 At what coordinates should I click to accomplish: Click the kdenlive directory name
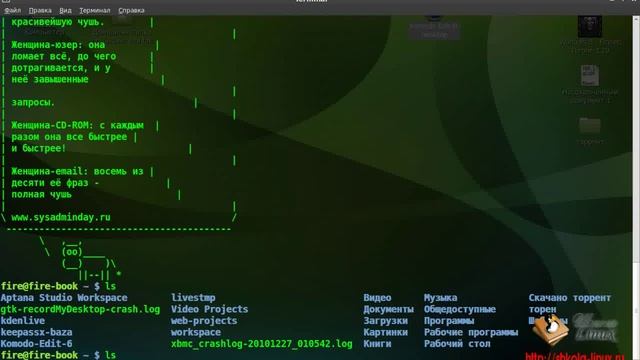coord(23,320)
